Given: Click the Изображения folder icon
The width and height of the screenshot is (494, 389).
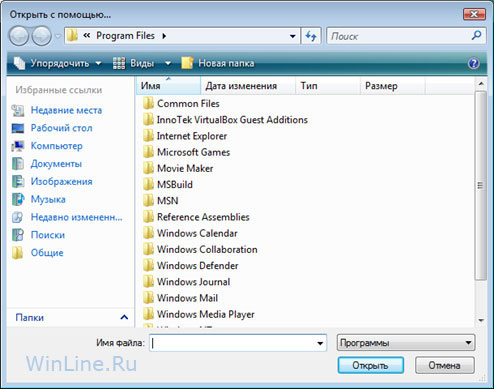Looking at the screenshot, I should 18,181.
